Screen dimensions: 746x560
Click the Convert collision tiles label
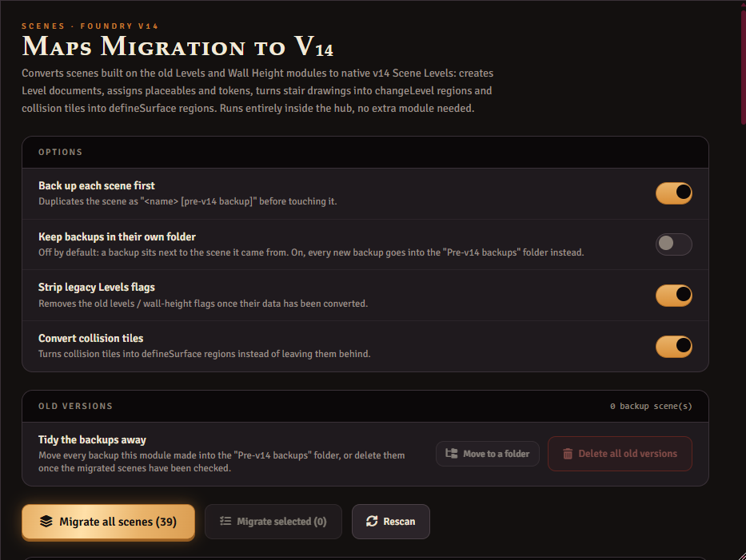coord(91,338)
